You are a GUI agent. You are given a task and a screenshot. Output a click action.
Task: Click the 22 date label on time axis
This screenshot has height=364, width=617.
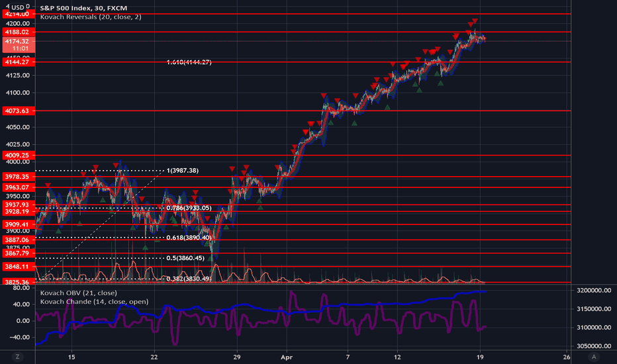tap(154, 357)
